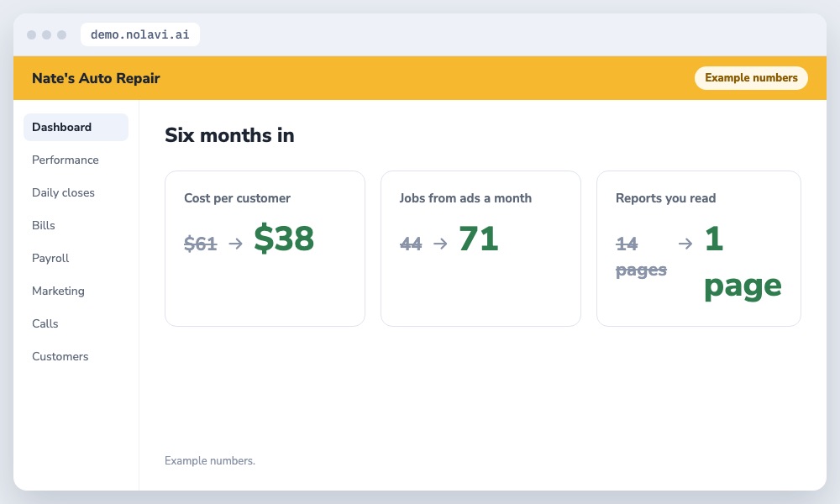The image size is (840, 504).
Task: Click the first gray window control dot
Action: coord(32,34)
